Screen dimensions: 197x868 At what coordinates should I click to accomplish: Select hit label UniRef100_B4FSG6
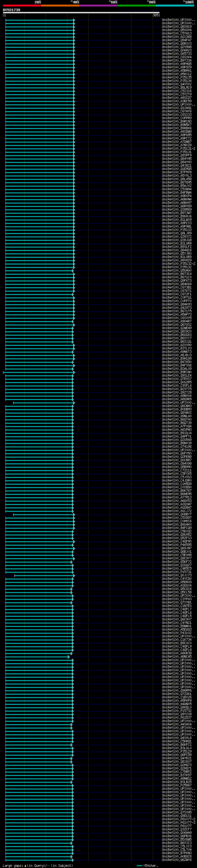coord(177,365)
